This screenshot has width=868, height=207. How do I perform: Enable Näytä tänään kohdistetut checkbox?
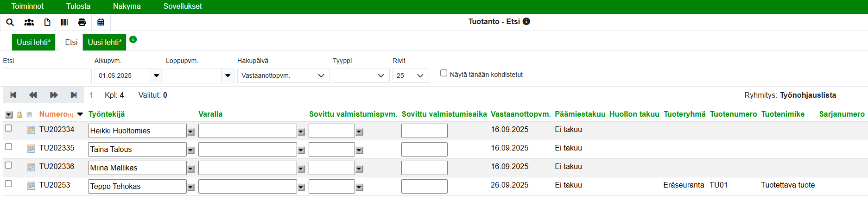444,73
